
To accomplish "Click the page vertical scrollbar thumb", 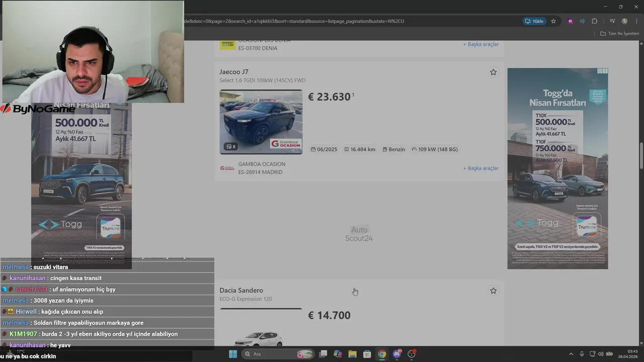I will [641, 156].
